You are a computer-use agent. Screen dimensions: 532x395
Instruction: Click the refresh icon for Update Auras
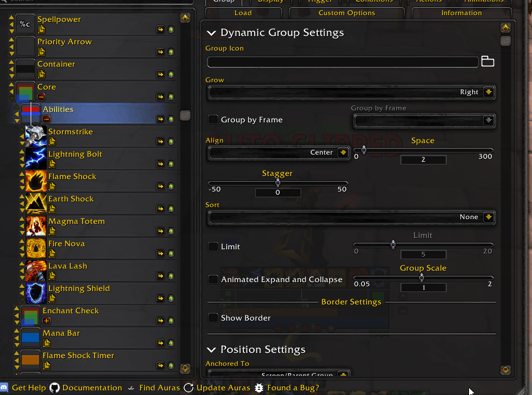tap(189, 388)
